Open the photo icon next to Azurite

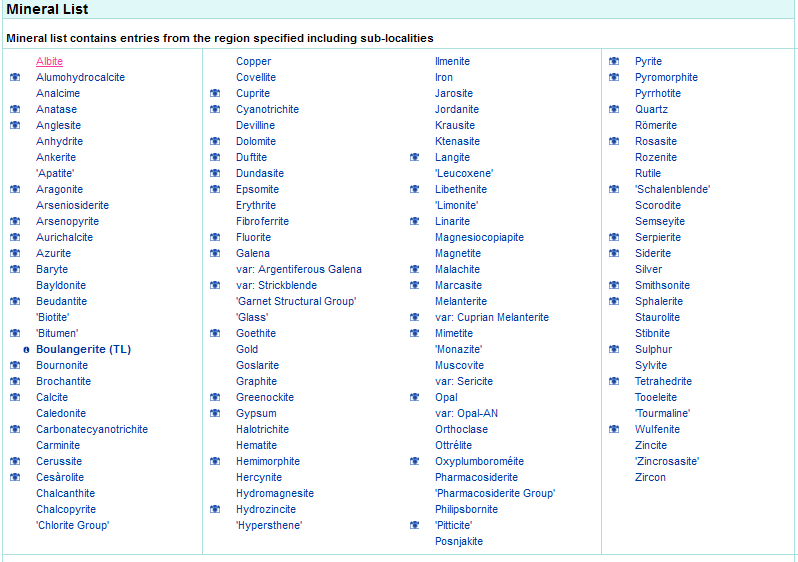click(15, 254)
